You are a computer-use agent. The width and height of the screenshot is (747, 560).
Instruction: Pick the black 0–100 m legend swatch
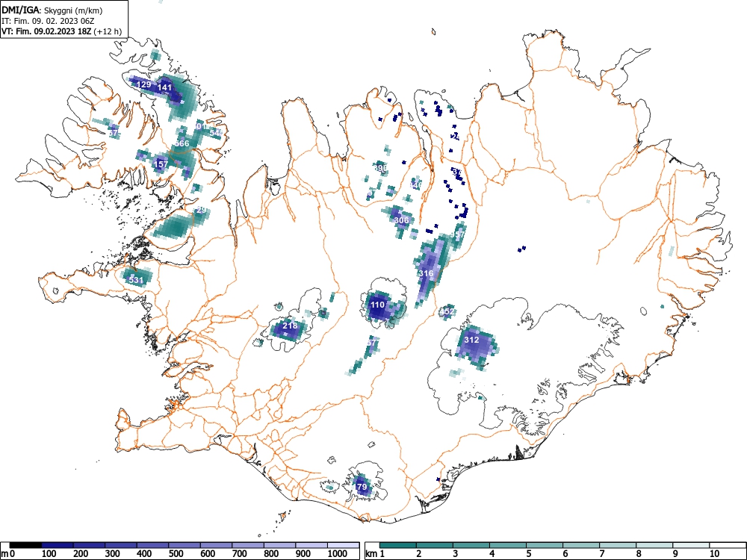[x=25, y=545]
